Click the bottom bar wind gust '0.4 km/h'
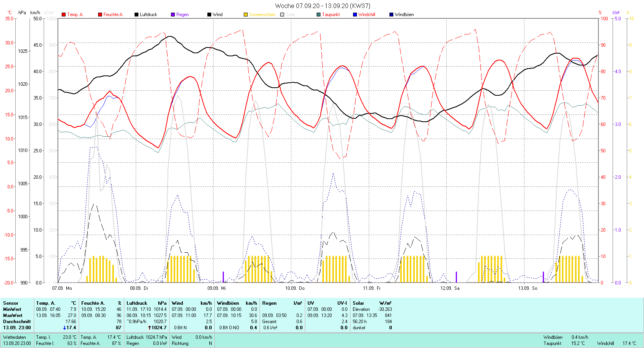 coord(580,337)
